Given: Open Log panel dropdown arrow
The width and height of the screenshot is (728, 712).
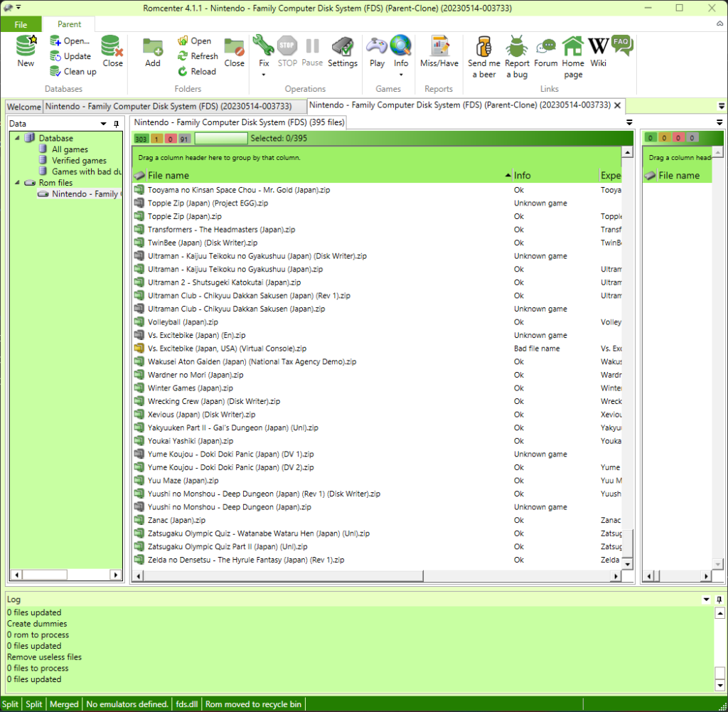Looking at the screenshot, I should (x=706, y=599).
